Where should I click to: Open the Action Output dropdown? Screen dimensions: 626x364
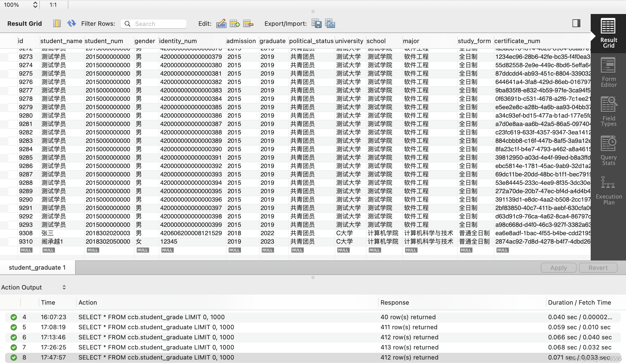[x=64, y=287]
